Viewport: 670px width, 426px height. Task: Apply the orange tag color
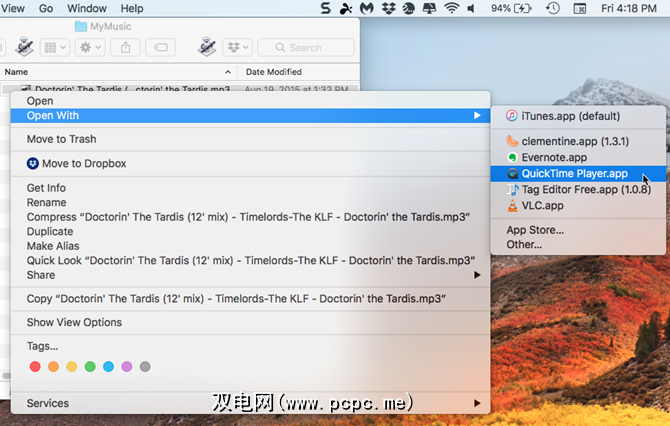coord(53,367)
